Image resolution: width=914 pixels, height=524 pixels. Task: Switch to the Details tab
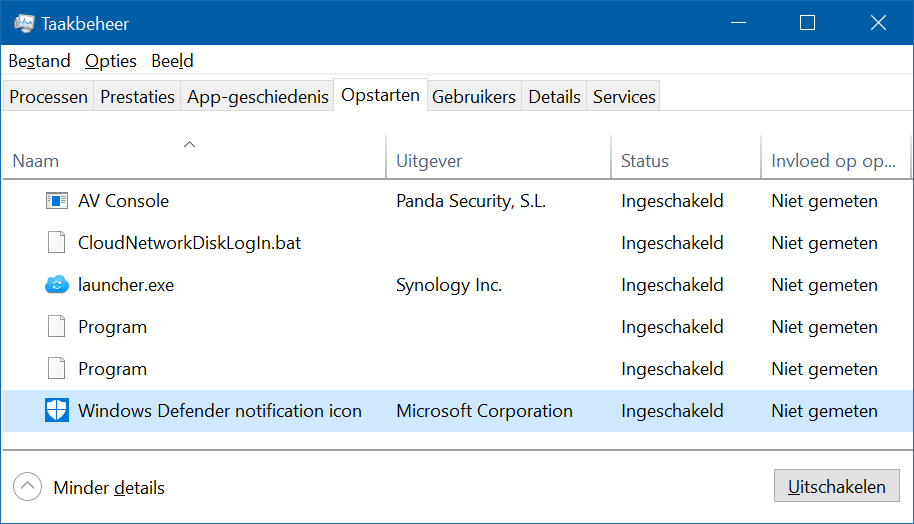(x=554, y=97)
